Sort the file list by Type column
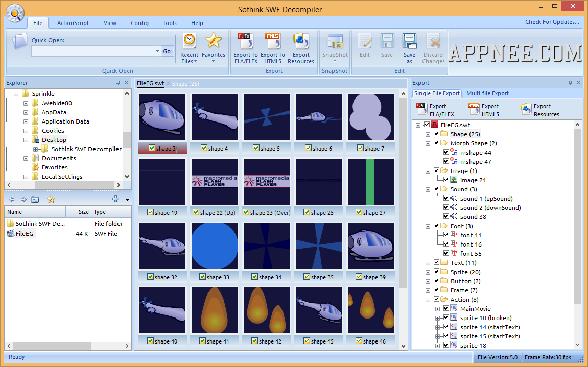The image size is (588, 367). (x=110, y=212)
